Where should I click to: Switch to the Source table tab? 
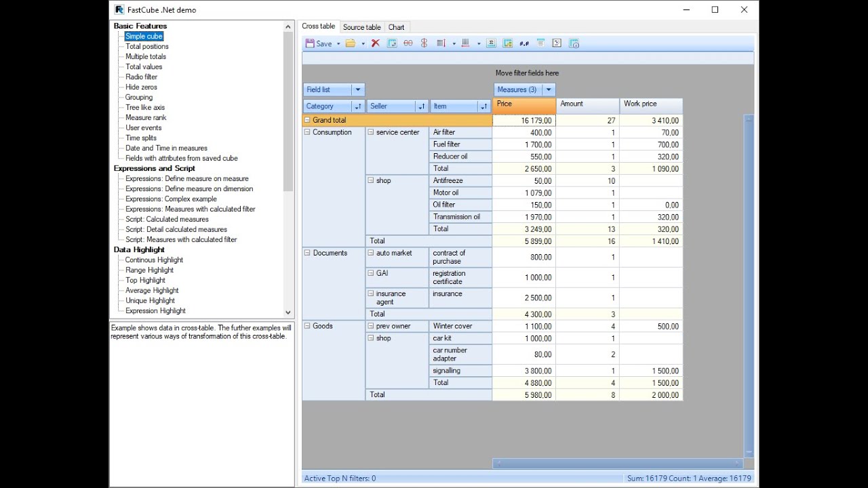[x=361, y=27]
